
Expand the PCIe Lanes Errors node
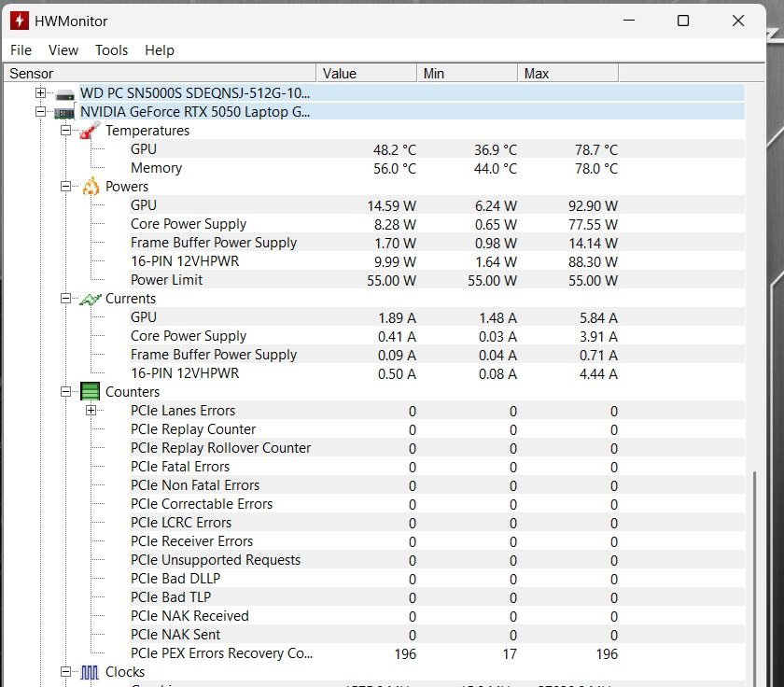point(91,411)
